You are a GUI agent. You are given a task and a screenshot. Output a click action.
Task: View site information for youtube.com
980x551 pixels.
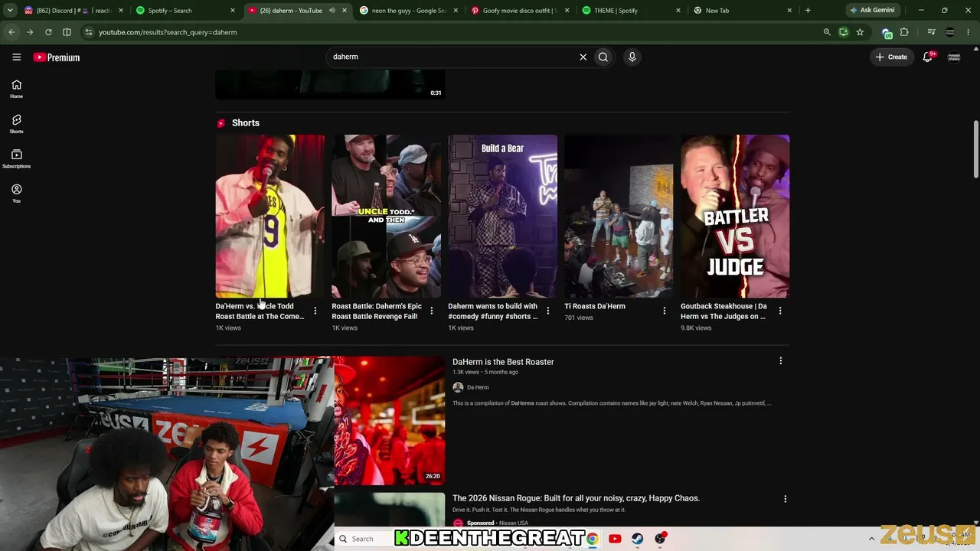[x=89, y=32]
